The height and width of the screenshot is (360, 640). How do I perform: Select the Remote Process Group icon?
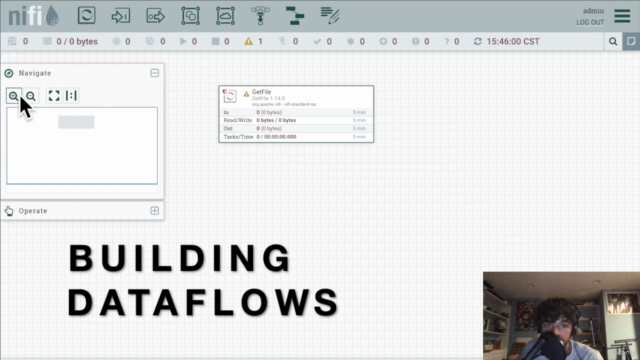click(x=225, y=16)
